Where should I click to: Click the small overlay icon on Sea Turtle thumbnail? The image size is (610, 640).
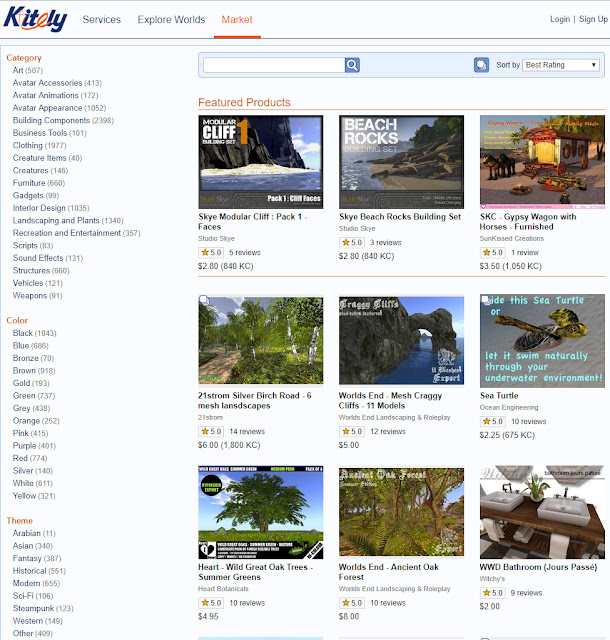pyautogui.click(x=485, y=300)
